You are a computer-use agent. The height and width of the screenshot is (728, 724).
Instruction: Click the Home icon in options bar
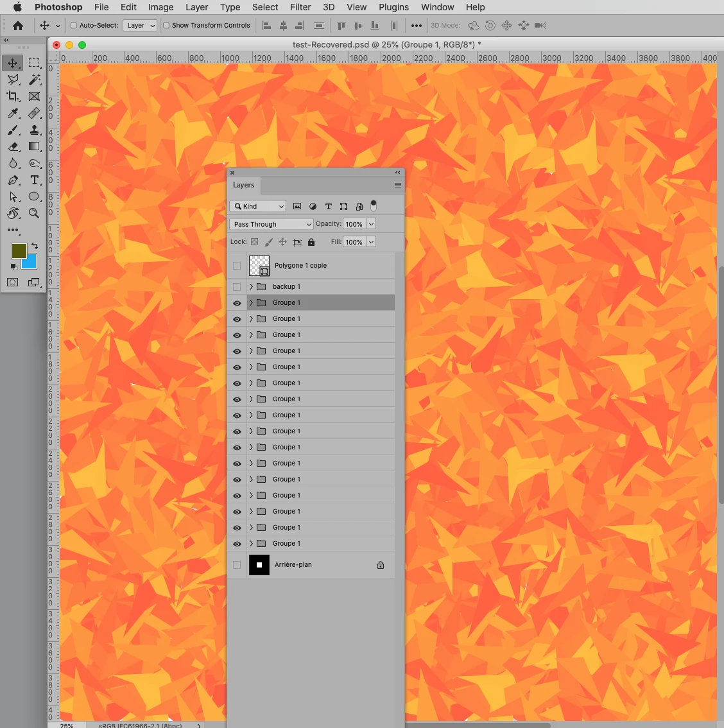tap(17, 26)
